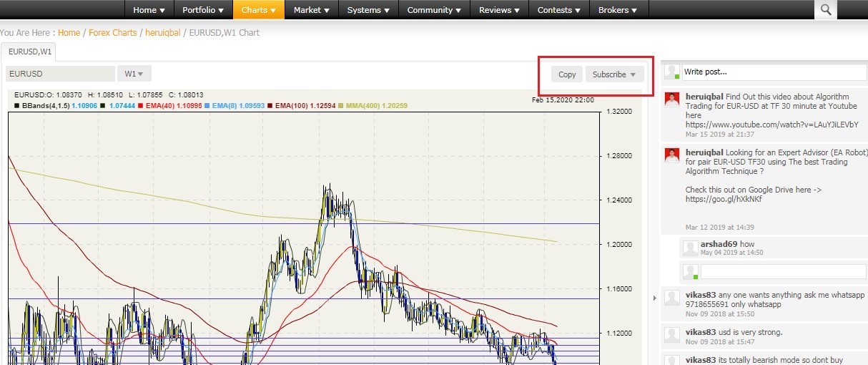Click vikas83's avatar on 'usd is very strong'

coord(671,334)
